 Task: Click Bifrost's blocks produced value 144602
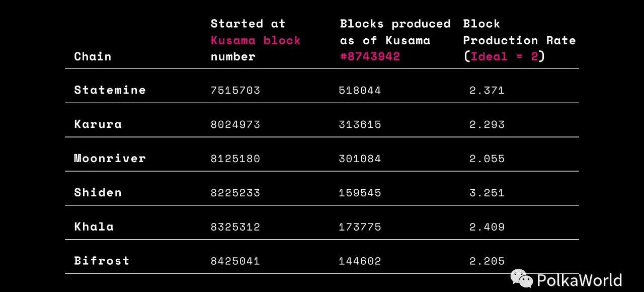tap(360, 261)
